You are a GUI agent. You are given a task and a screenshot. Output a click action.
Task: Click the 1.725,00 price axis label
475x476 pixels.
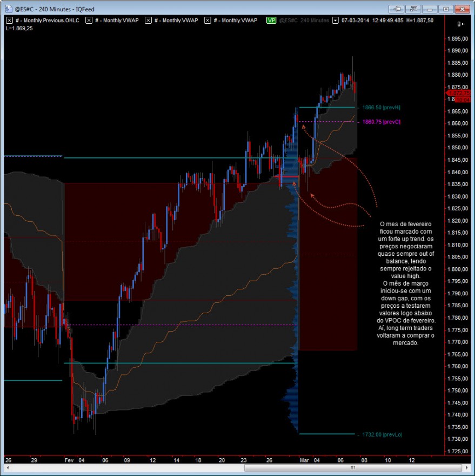click(458, 451)
